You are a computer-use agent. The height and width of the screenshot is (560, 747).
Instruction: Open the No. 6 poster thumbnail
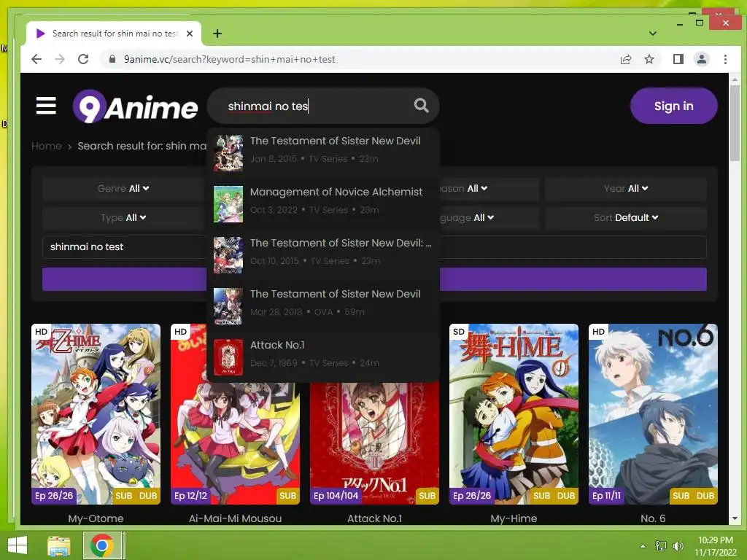pyautogui.click(x=653, y=414)
